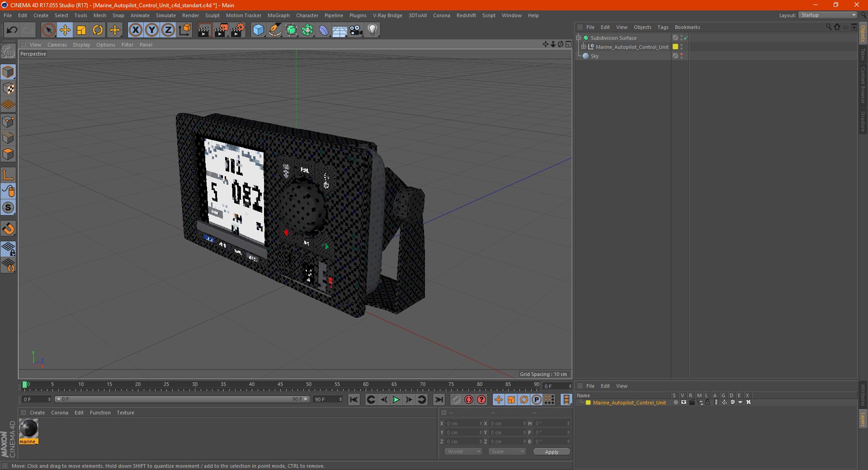Open the MoGraph menu

pyautogui.click(x=278, y=15)
